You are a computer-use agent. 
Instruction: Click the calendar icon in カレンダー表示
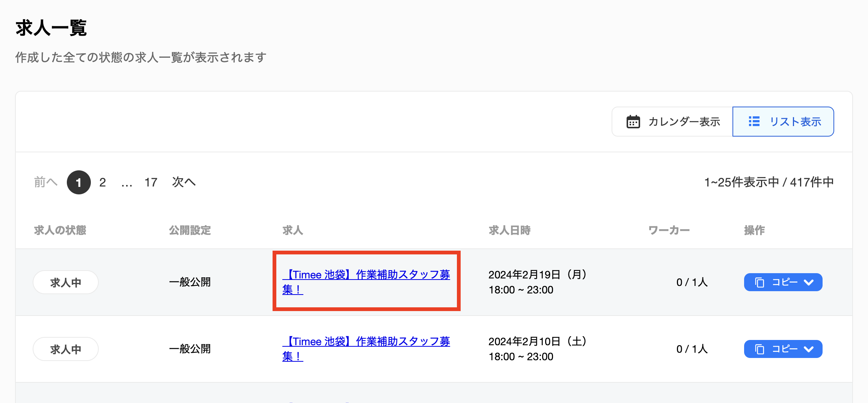coord(633,122)
